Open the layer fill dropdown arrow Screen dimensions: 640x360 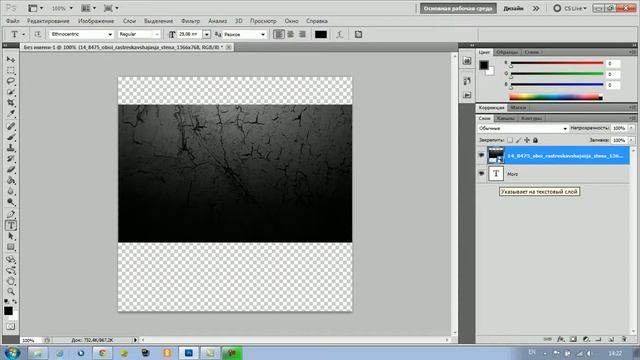(631, 140)
